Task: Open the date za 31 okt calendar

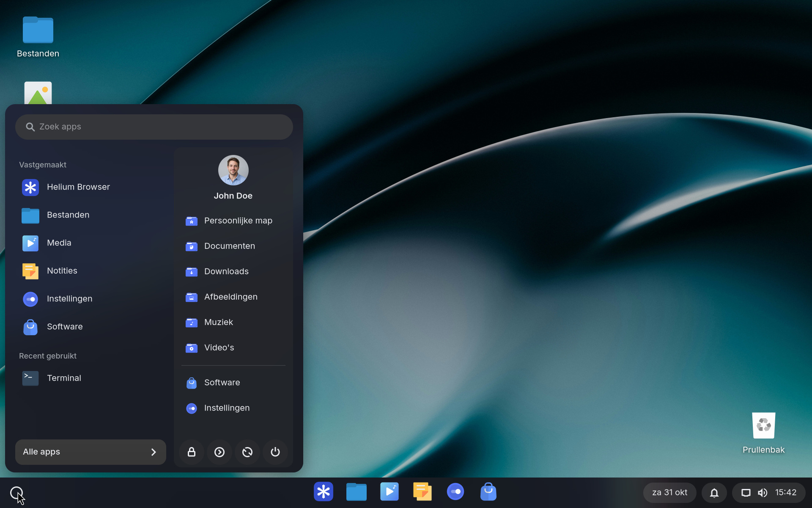Action: click(x=670, y=493)
